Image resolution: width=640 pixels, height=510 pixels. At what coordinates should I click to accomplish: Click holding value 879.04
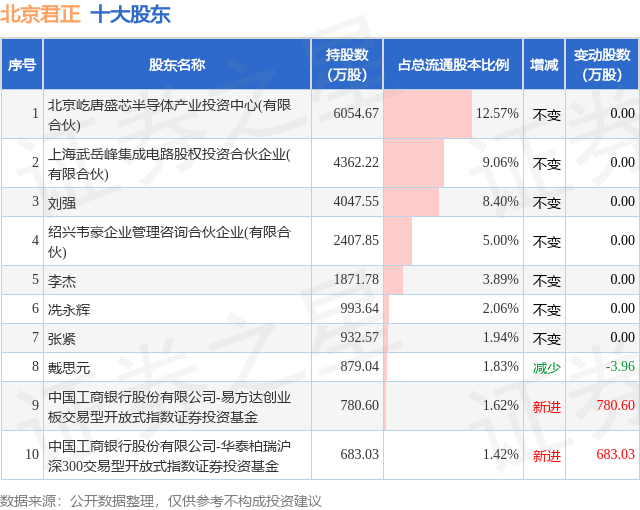pos(360,366)
